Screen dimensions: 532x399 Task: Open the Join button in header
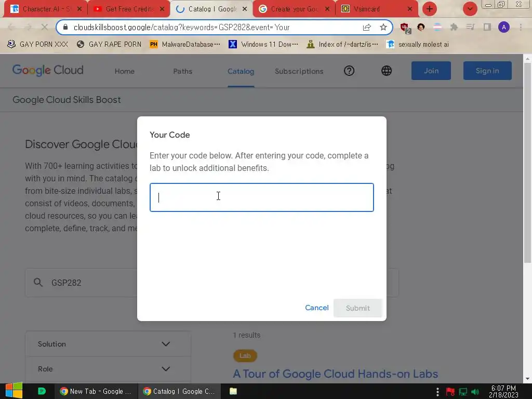(431, 71)
